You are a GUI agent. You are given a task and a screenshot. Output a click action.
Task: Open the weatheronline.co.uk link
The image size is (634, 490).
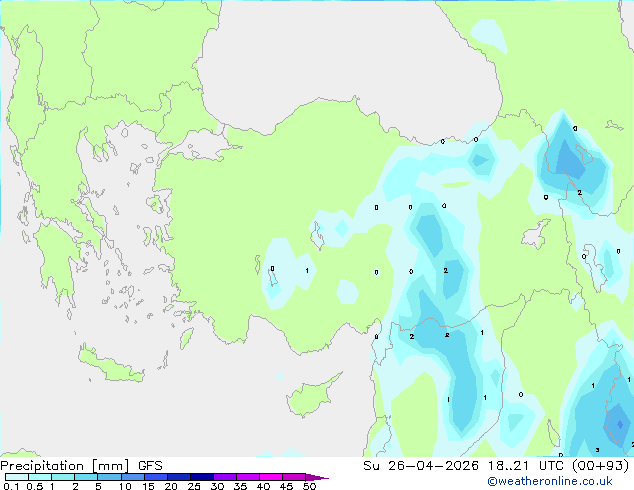coord(550,481)
